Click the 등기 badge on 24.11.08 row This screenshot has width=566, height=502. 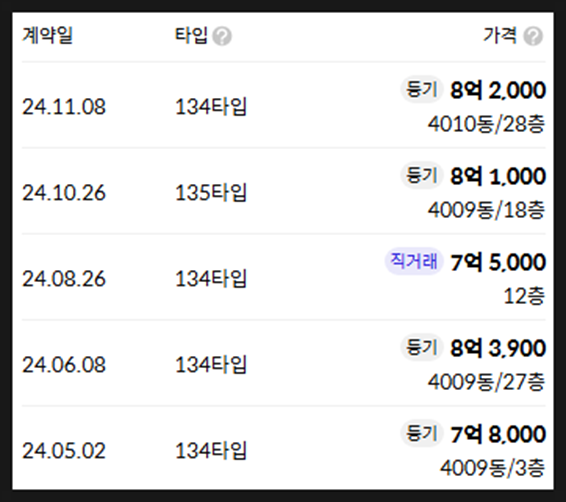pyautogui.click(x=421, y=89)
